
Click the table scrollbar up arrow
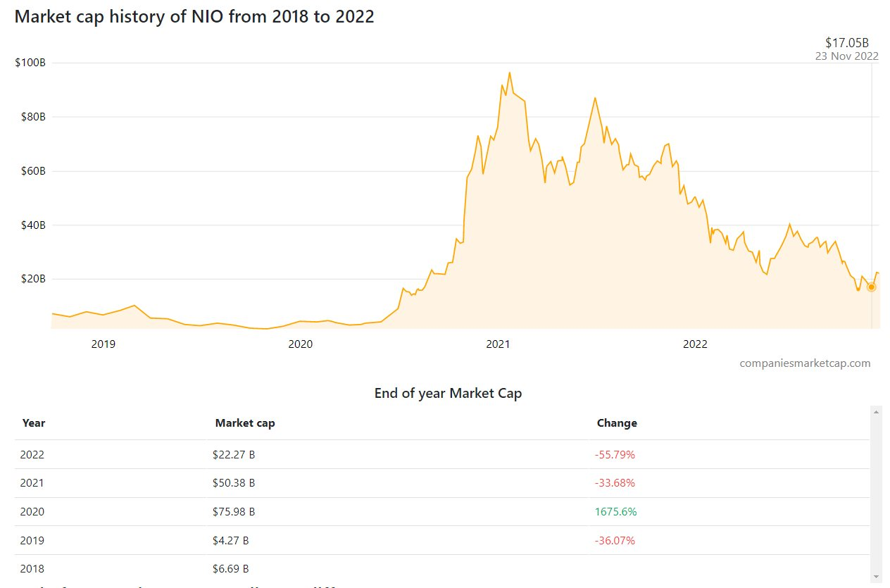pos(876,411)
